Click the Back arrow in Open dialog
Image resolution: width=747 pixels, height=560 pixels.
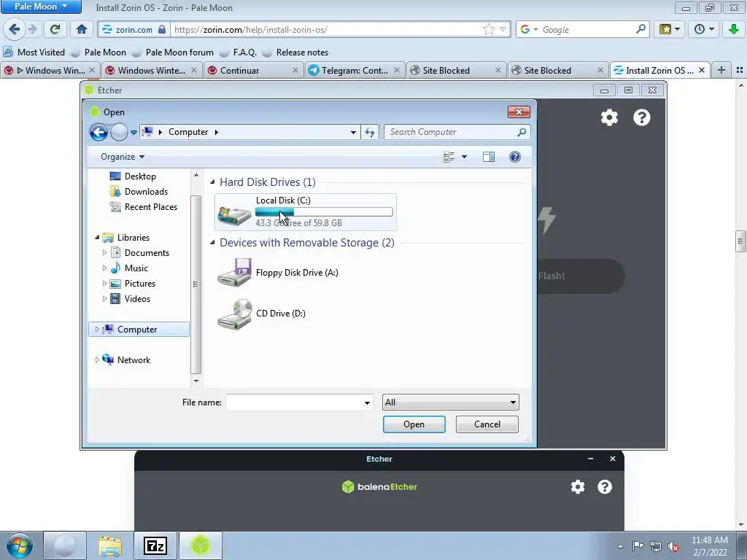(x=98, y=132)
